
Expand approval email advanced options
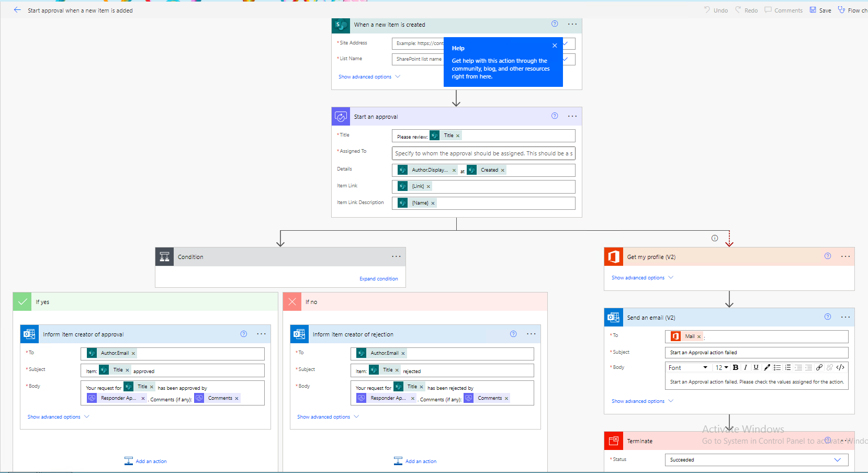tap(59, 417)
